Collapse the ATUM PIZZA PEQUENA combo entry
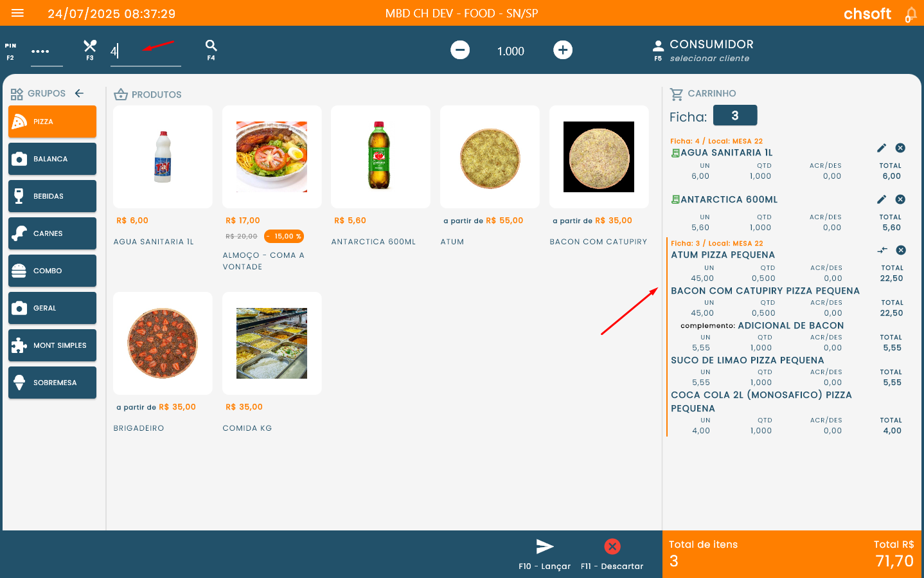This screenshot has height=578, width=924. (882, 250)
